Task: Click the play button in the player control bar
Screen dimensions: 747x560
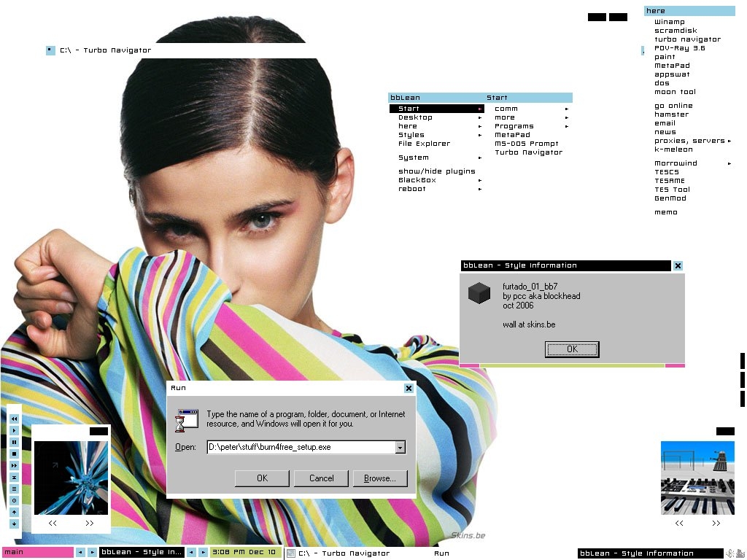Action: 14,430
